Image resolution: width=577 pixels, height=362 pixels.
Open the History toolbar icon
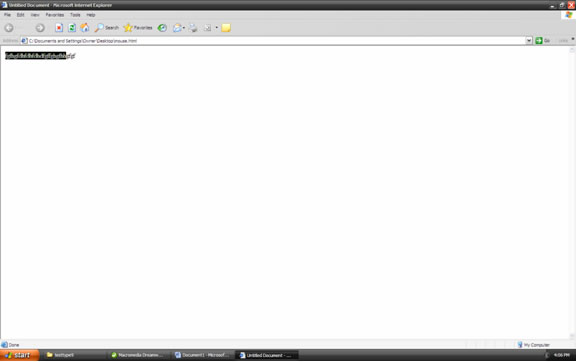(x=162, y=28)
